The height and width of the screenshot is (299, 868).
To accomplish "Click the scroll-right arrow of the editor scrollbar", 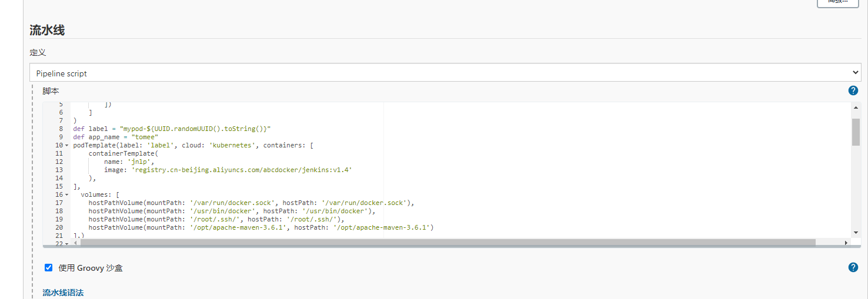I will 846,243.
